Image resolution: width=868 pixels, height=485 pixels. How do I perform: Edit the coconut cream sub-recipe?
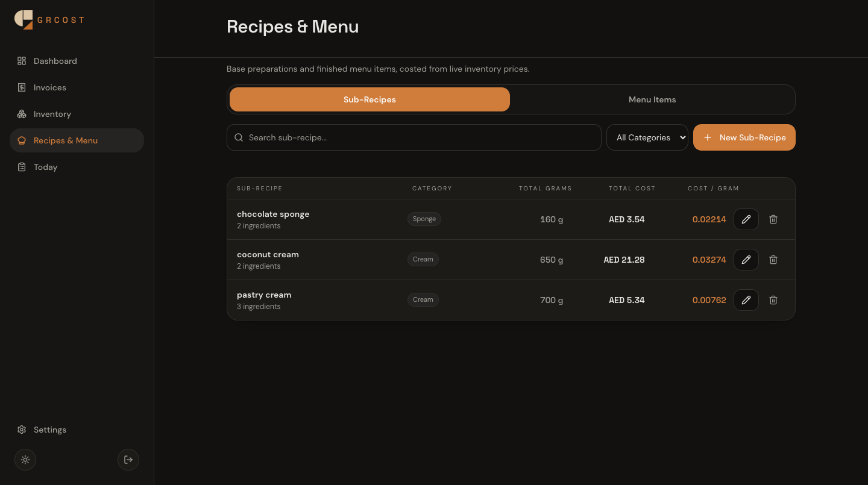pyautogui.click(x=746, y=260)
